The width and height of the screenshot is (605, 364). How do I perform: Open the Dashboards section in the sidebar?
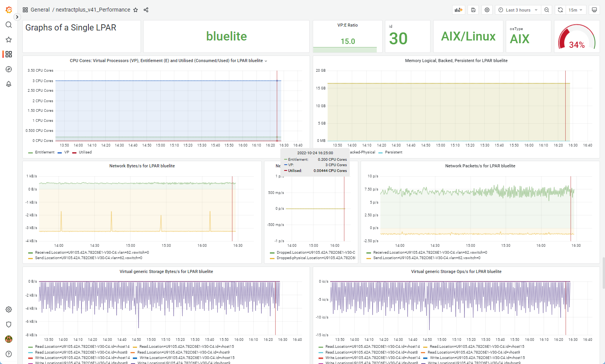pos(8,54)
